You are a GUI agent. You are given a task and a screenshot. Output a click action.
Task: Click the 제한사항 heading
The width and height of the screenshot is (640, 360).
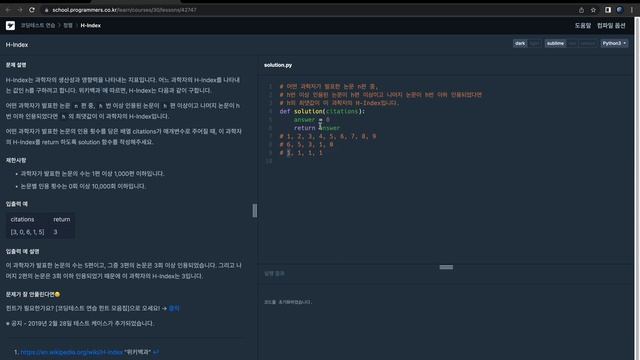click(16, 160)
